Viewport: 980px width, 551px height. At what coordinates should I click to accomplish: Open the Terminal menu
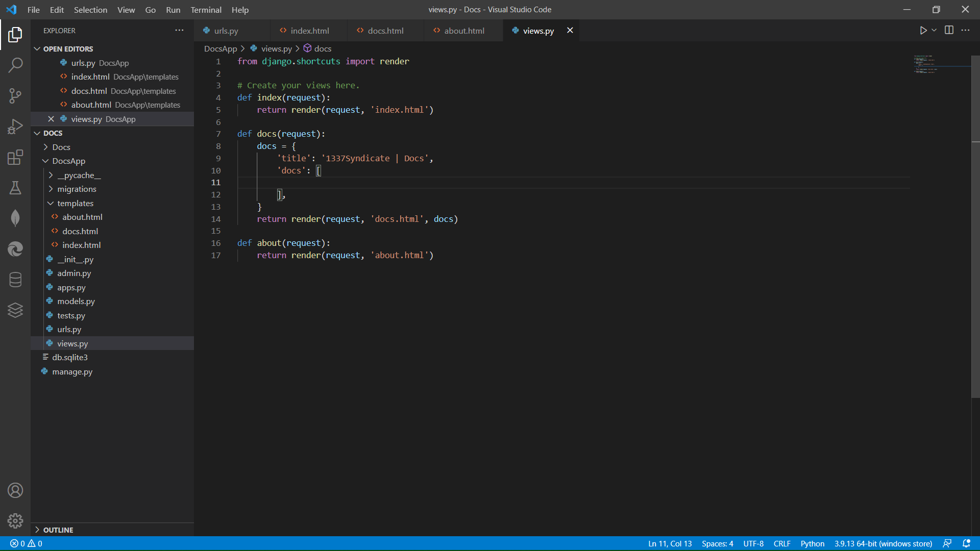coord(206,10)
